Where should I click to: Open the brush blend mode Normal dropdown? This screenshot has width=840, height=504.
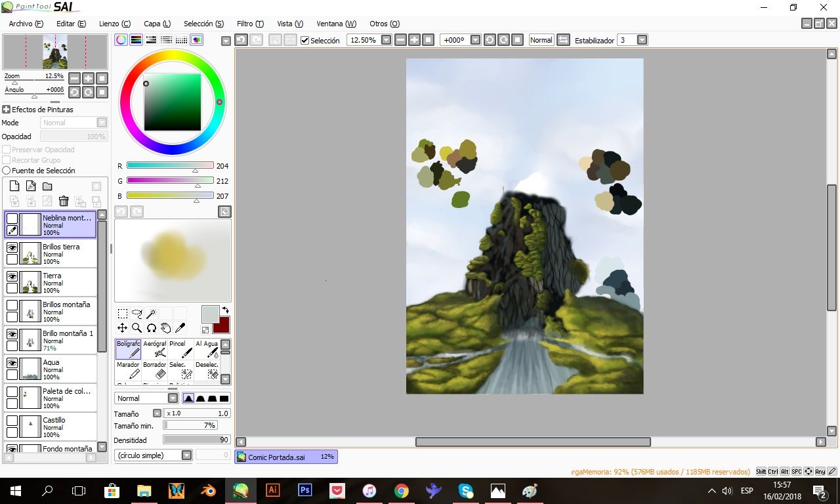(173, 398)
